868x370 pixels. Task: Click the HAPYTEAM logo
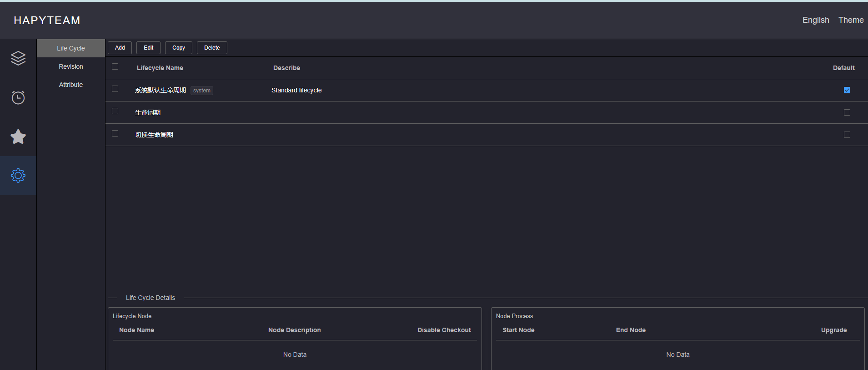click(47, 20)
